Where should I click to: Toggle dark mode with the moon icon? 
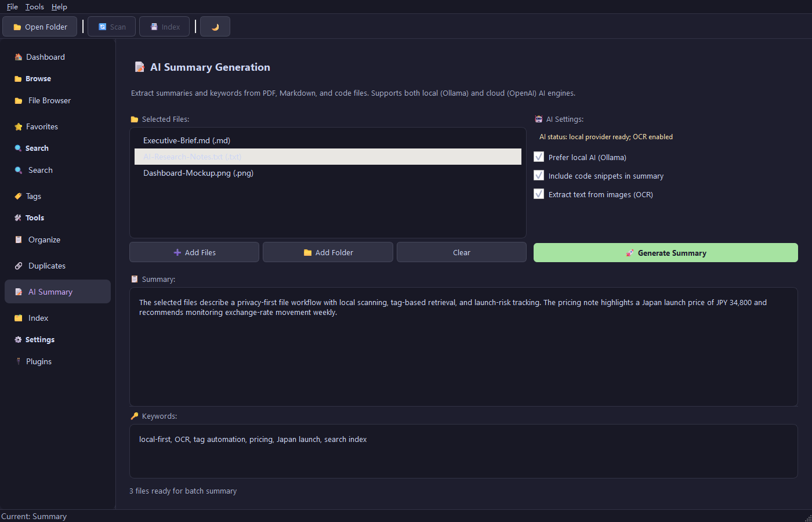pyautogui.click(x=215, y=27)
